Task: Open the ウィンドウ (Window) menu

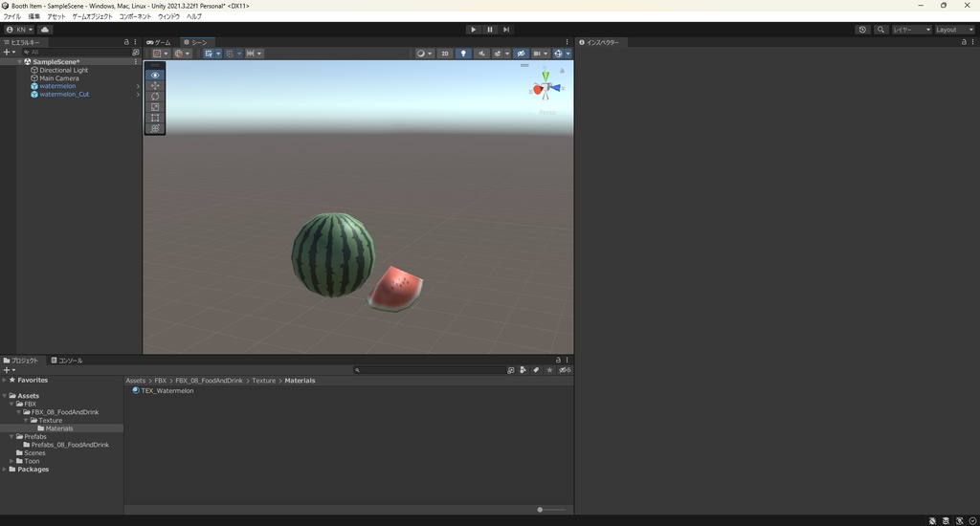Action: coord(168,16)
